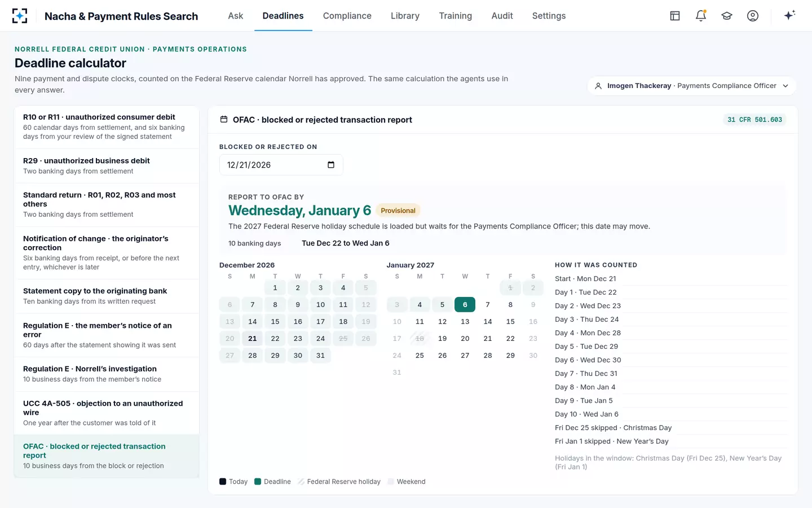This screenshot has height=508, width=812.
Task: Click the sparkle assistant icon
Action: click(789, 15)
